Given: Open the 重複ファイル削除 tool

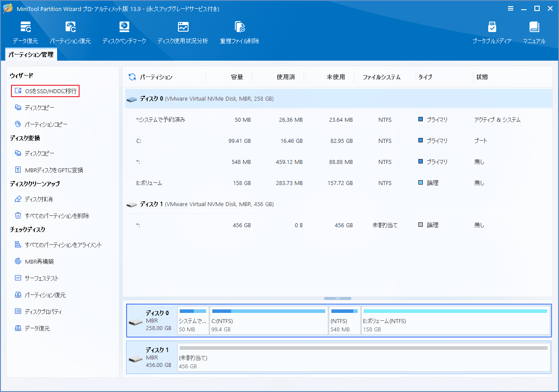Looking at the screenshot, I should pyautogui.click(x=240, y=33).
